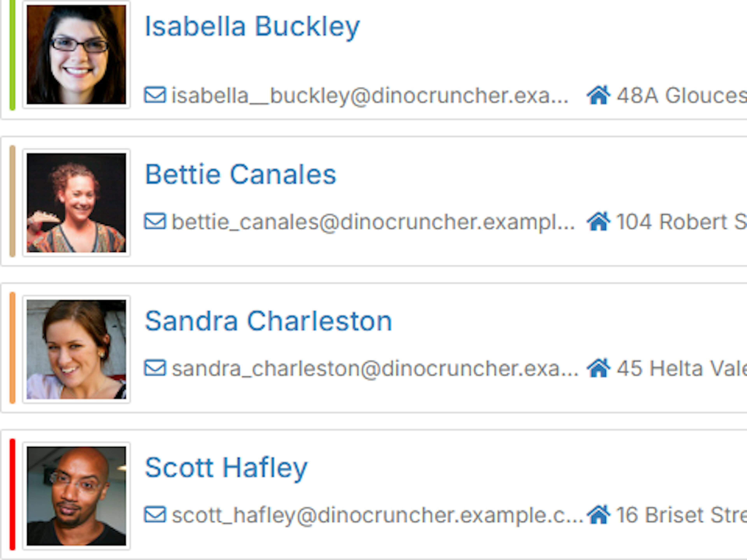Click envelope icon beside Scott Hafley's email

(155, 514)
